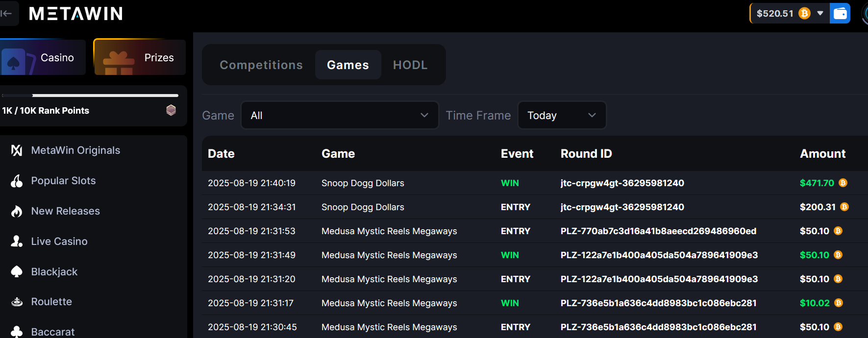Image resolution: width=868 pixels, height=338 pixels.
Task: Click the Amount column header
Action: 823,154
